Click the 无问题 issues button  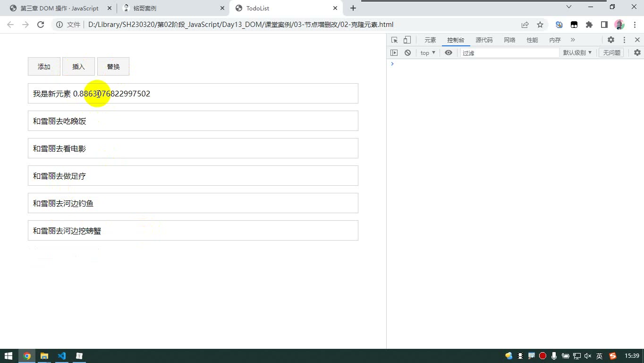tap(611, 53)
